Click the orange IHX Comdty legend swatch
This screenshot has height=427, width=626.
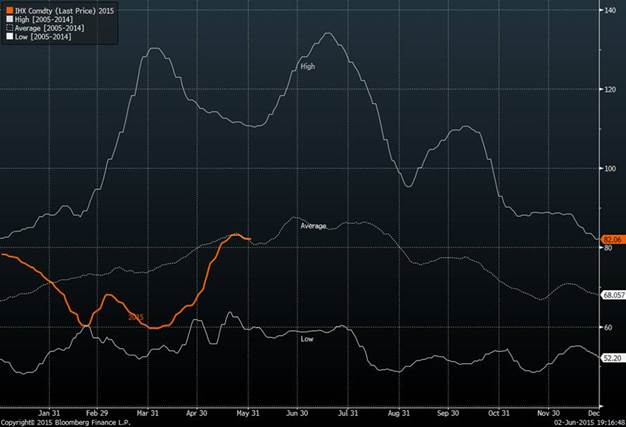[x=6, y=9]
